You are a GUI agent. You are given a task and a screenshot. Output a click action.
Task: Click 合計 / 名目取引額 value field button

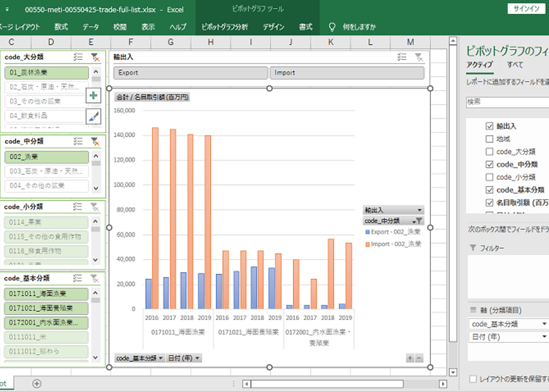click(152, 97)
